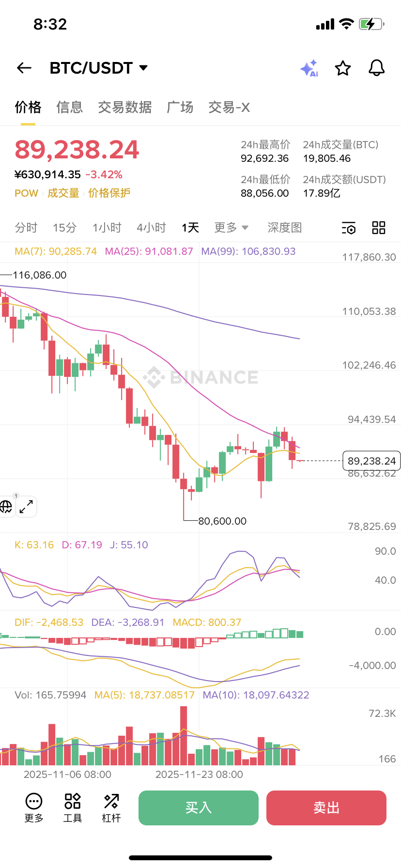Open the 广场 tab
Image resolution: width=401 pixels, height=868 pixels.
180,107
